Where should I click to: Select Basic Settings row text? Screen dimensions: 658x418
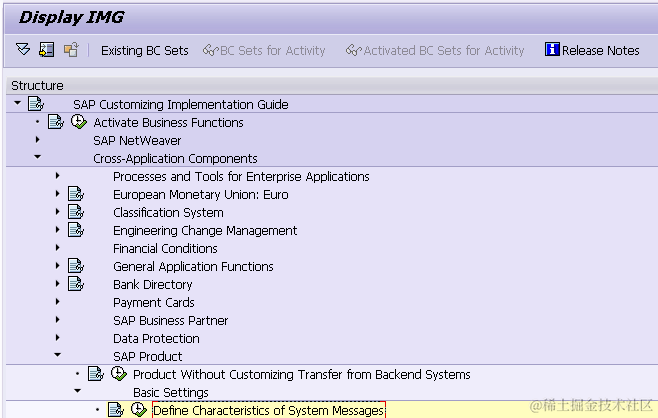[x=171, y=392]
